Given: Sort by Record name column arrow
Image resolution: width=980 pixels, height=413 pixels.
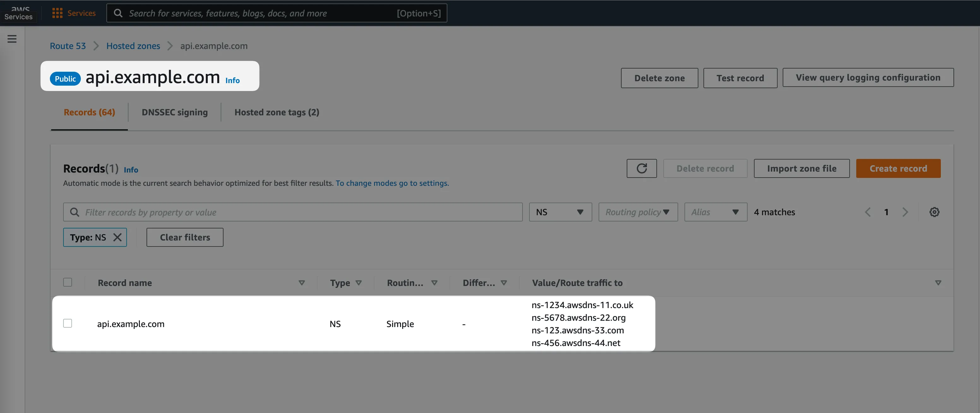Looking at the screenshot, I should click(x=302, y=283).
